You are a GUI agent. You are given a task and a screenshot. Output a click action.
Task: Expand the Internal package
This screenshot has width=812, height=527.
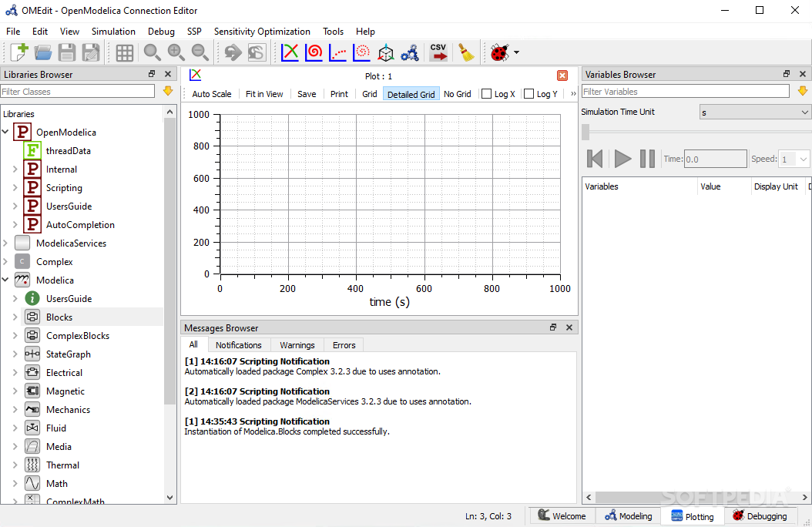click(x=15, y=170)
